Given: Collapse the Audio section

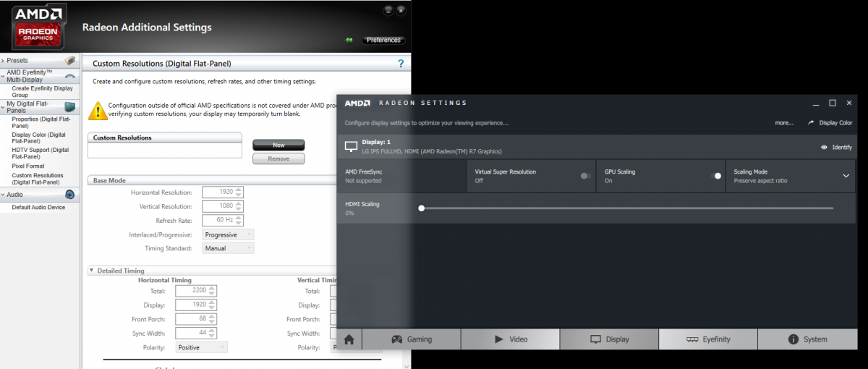Looking at the screenshot, I should pos(3,195).
